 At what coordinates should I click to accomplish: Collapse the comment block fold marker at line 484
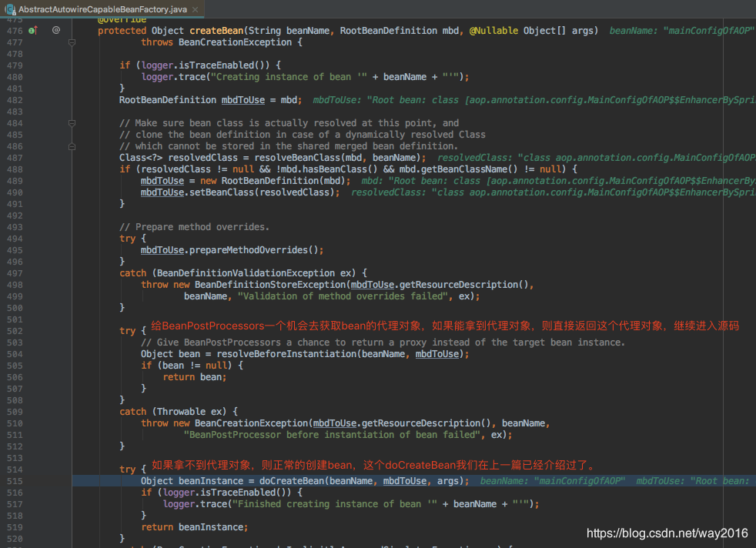72,123
